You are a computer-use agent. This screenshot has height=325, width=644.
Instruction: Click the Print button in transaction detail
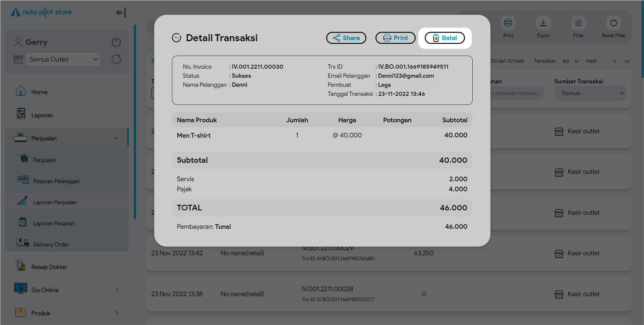tap(395, 38)
